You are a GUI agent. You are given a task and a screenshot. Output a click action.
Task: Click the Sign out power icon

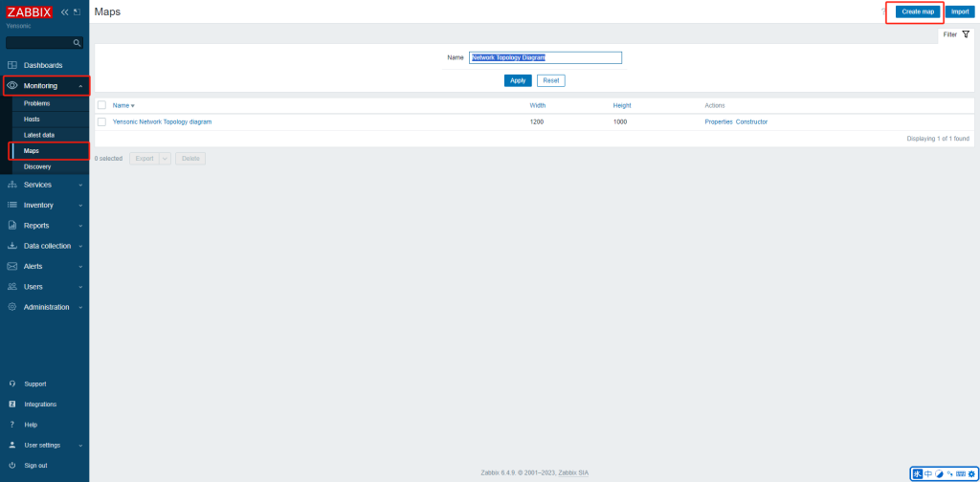click(11, 466)
